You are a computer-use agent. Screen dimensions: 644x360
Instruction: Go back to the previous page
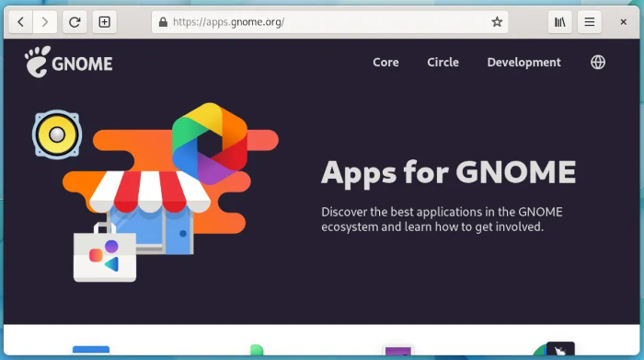[20, 22]
